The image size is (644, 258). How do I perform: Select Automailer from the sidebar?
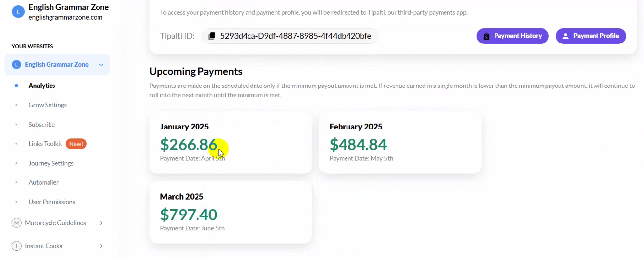(x=44, y=182)
